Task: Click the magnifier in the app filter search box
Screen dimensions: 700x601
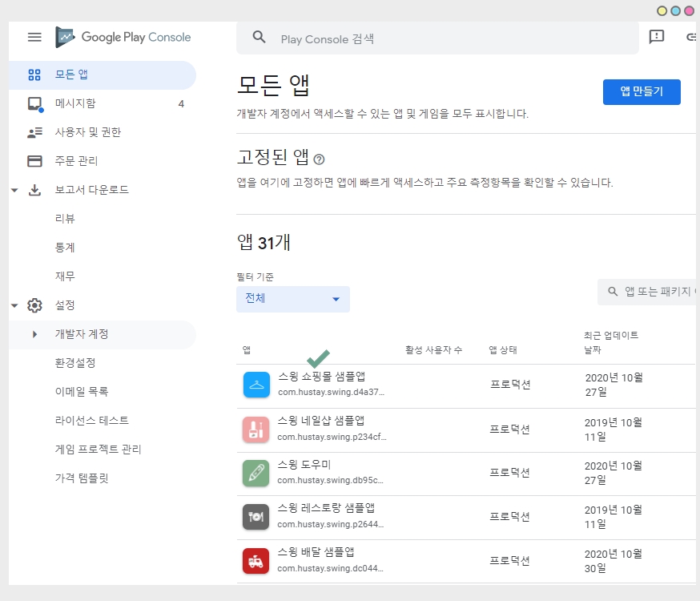Action: tap(613, 292)
